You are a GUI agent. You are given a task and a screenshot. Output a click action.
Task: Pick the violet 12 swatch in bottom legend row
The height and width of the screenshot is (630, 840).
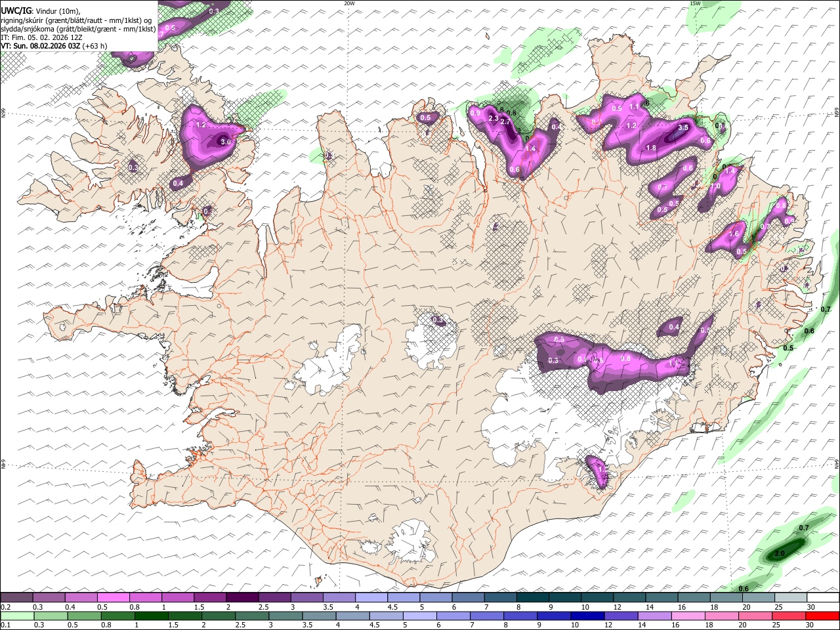click(620, 616)
